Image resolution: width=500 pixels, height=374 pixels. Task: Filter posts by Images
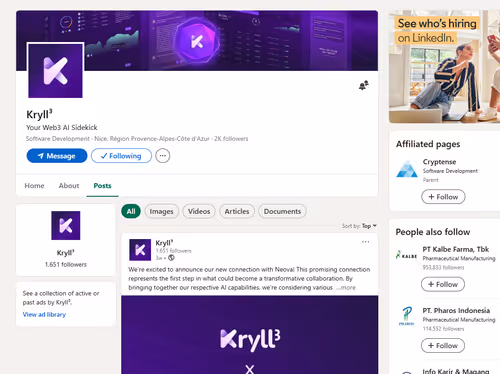[161, 211]
